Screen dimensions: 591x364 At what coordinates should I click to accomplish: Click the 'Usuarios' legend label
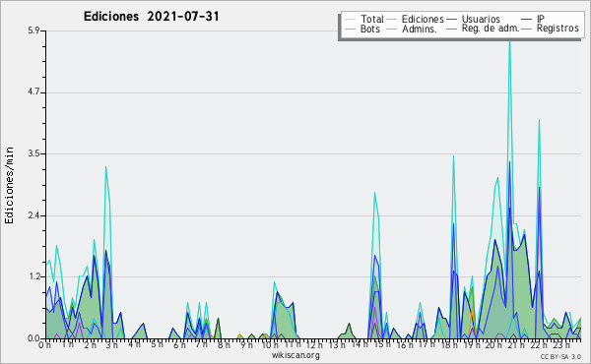481,19
